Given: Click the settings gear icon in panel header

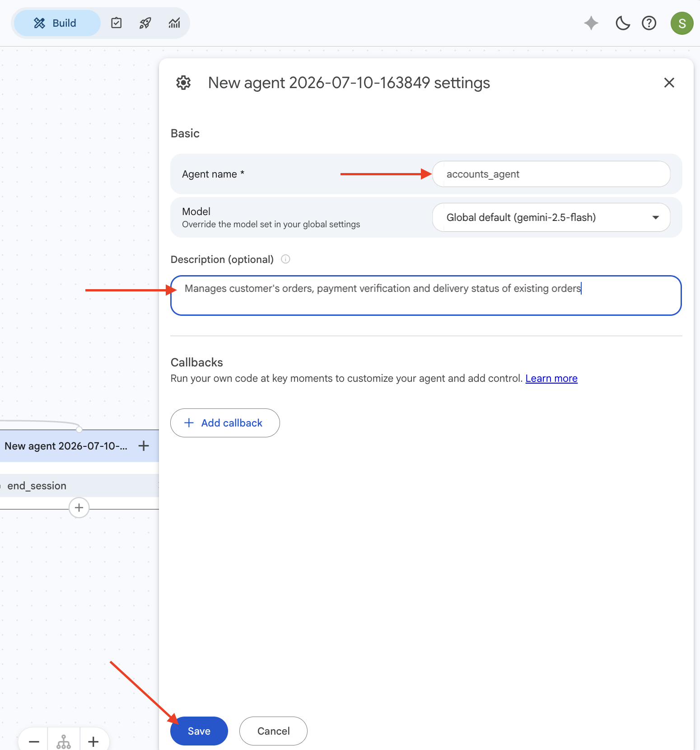Looking at the screenshot, I should 183,83.
